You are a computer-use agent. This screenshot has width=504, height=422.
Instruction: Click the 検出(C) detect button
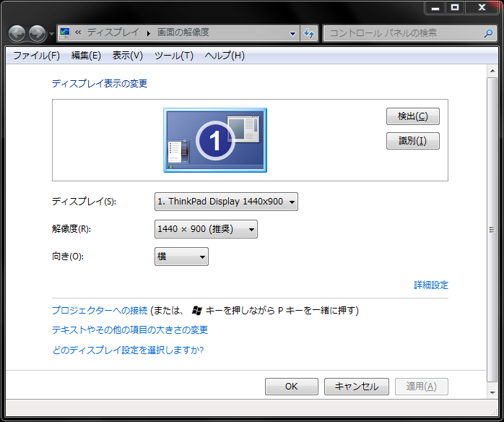point(413,116)
